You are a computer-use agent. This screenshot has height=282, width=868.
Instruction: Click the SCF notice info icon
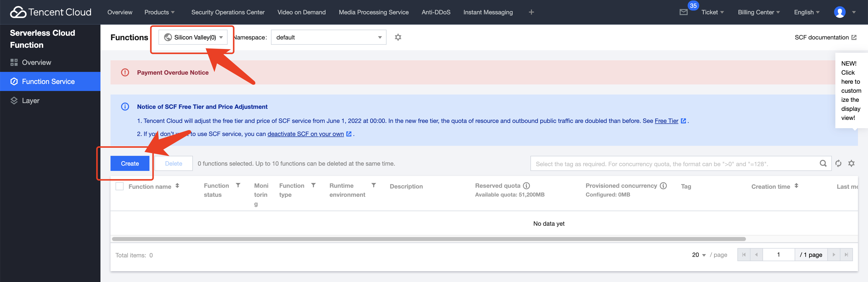pyautogui.click(x=125, y=107)
